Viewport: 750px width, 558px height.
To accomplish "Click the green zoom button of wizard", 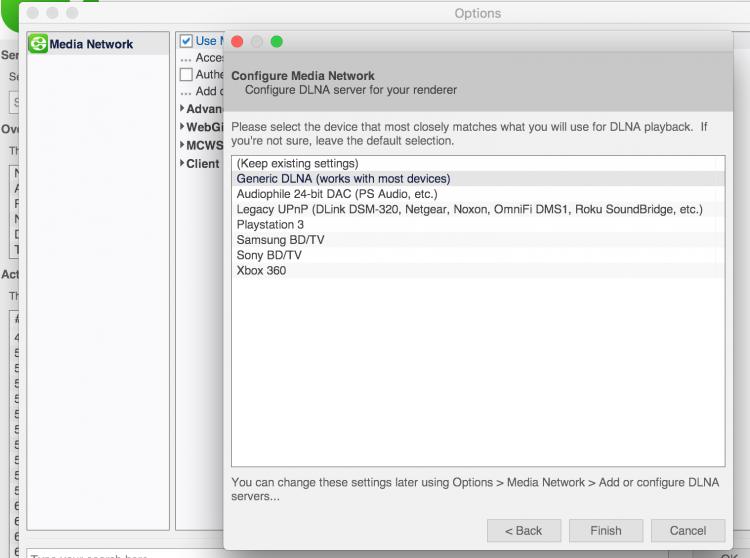I will click(276, 42).
